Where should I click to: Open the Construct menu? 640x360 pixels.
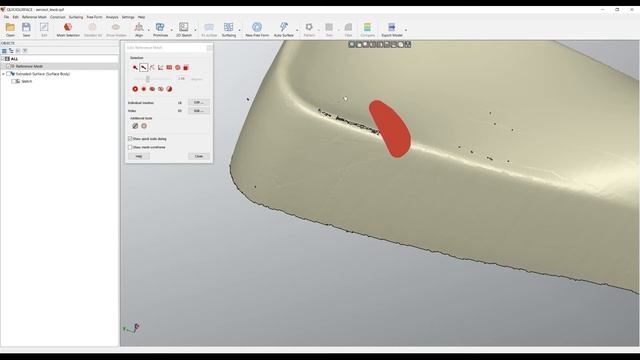point(58,17)
